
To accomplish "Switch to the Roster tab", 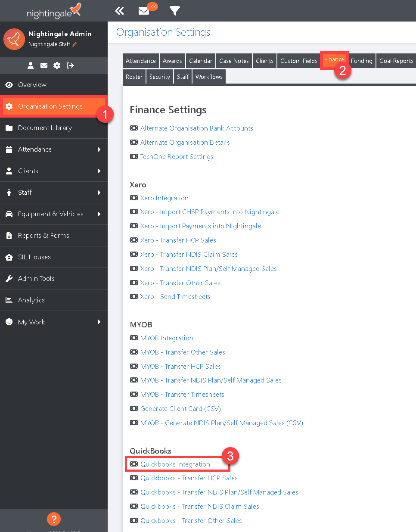I will [x=134, y=77].
